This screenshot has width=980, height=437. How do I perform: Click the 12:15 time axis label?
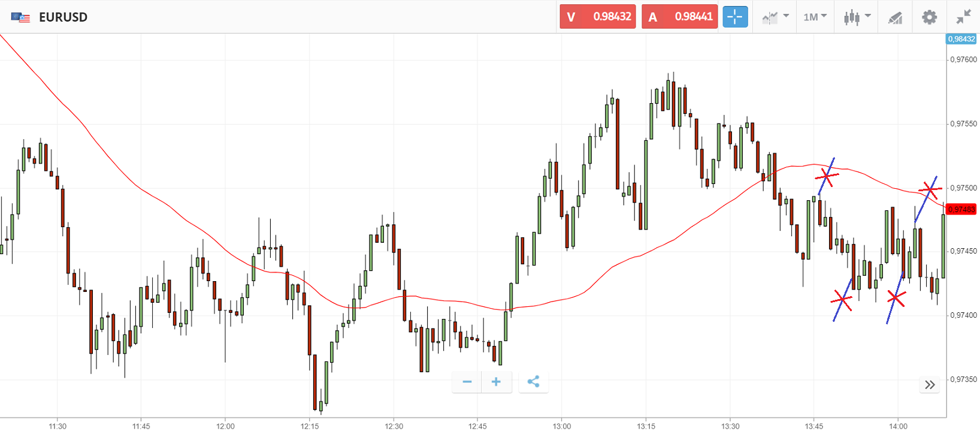point(310,426)
